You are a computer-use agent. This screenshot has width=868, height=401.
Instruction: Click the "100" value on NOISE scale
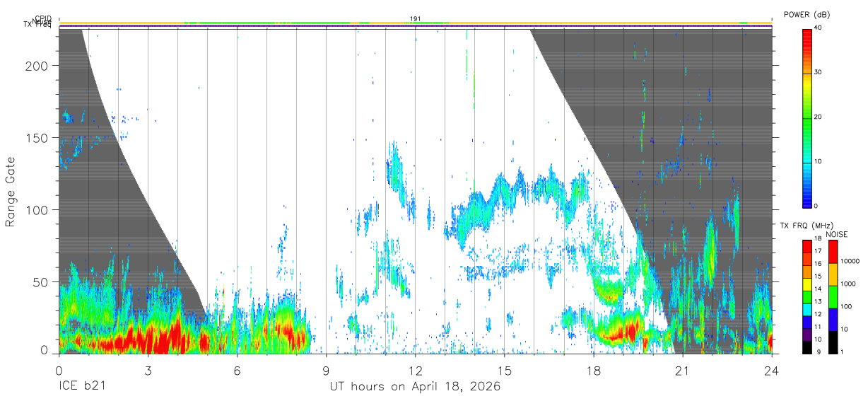point(847,307)
